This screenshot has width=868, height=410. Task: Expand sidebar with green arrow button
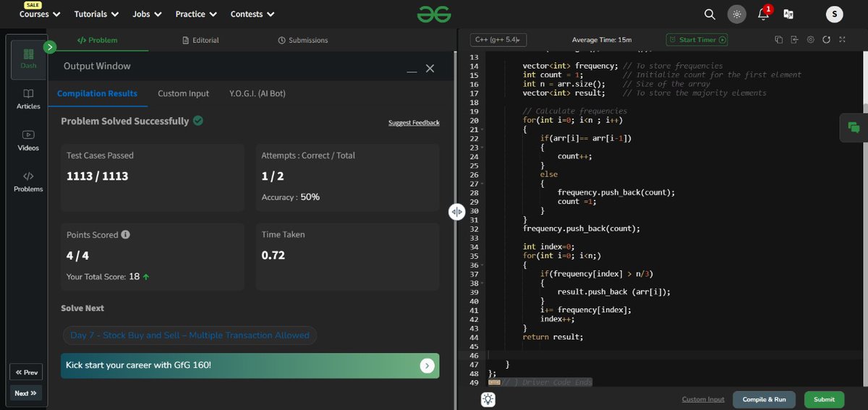pos(50,47)
